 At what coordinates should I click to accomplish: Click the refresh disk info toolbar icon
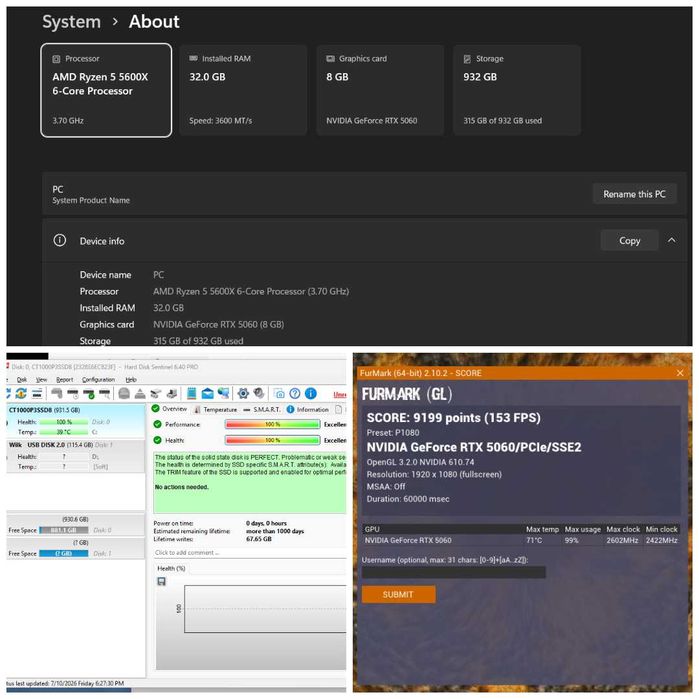pyautogui.click(x=21, y=393)
